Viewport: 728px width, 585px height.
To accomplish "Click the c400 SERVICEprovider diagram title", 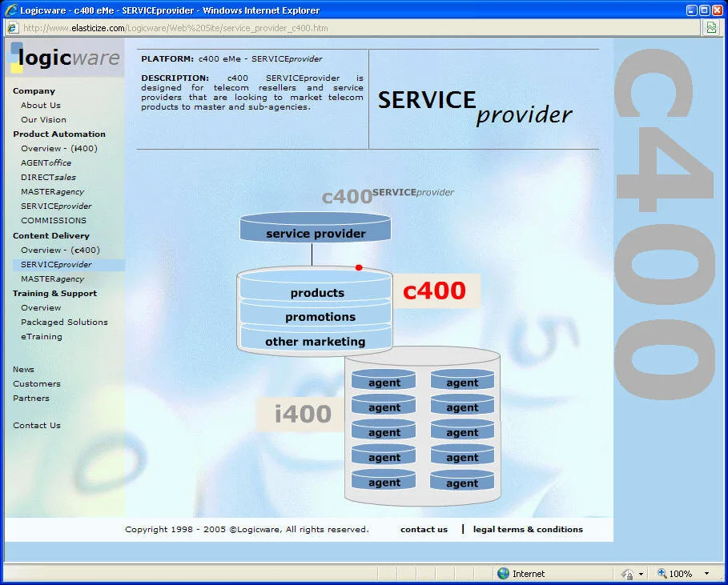I will coord(388,196).
